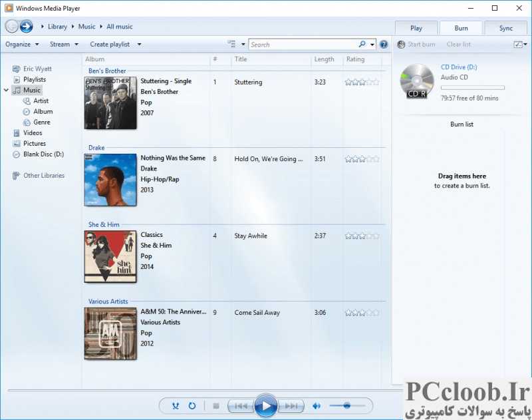Image resolution: width=532 pixels, height=420 pixels.
Task: Click All music in the breadcrumb
Action: coord(120,27)
